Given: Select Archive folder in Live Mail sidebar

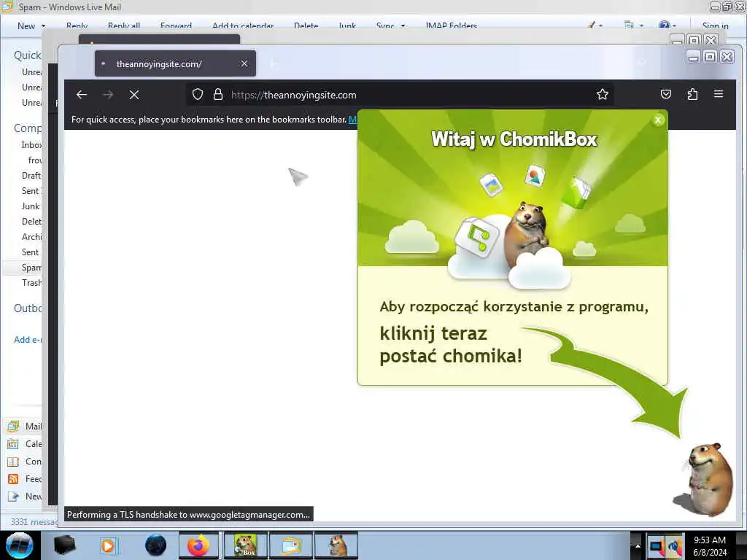Looking at the screenshot, I should point(31,237).
